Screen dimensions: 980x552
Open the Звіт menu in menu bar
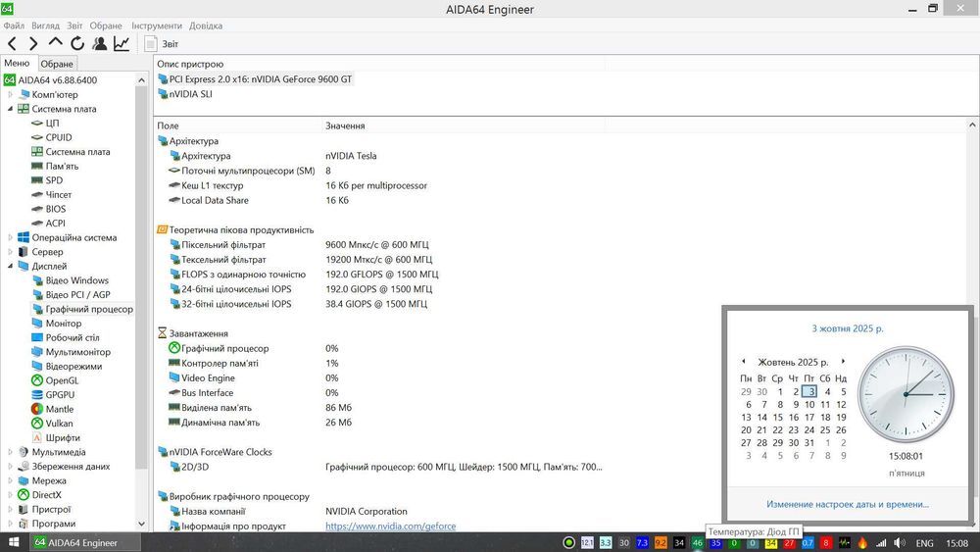pos(74,25)
